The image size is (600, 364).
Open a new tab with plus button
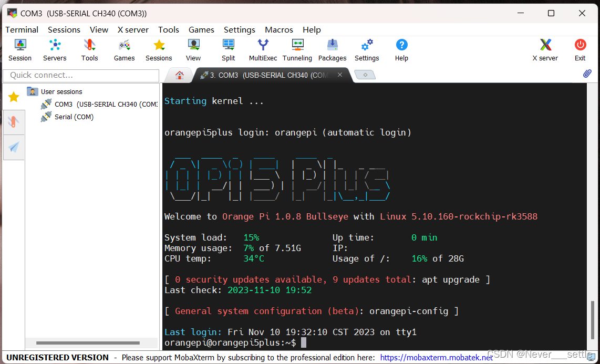pyautogui.click(x=365, y=75)
